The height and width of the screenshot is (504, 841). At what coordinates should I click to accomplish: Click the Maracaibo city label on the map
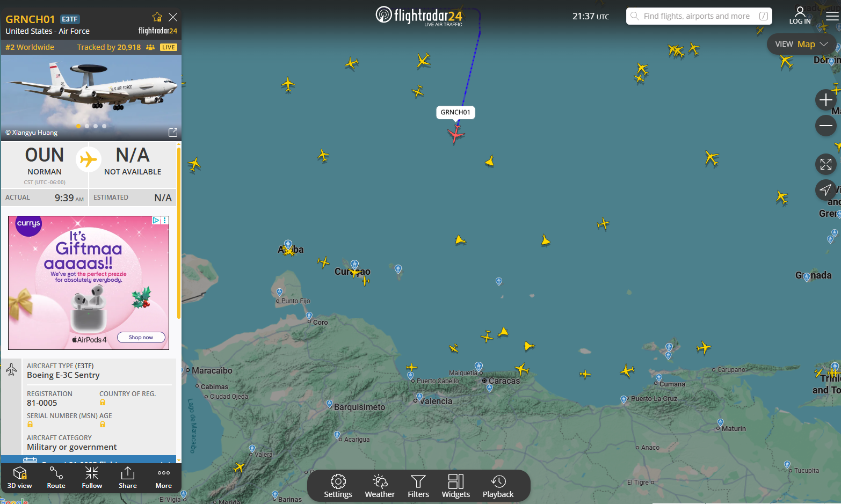(212, 370)
